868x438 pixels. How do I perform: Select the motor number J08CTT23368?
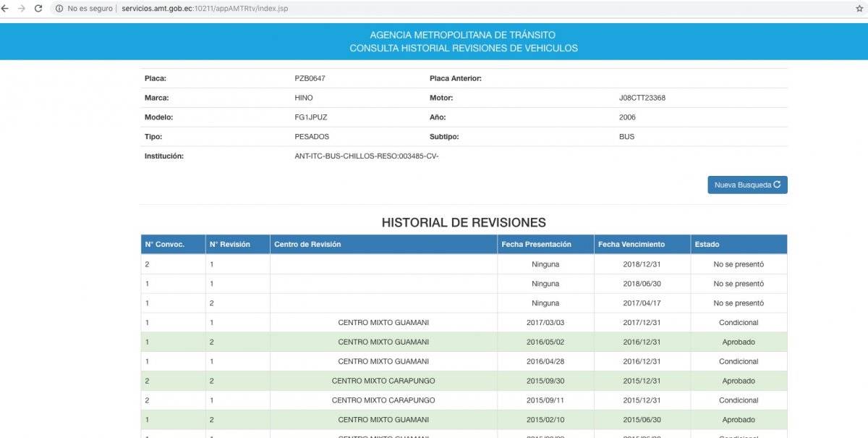[x=642, y=98]
